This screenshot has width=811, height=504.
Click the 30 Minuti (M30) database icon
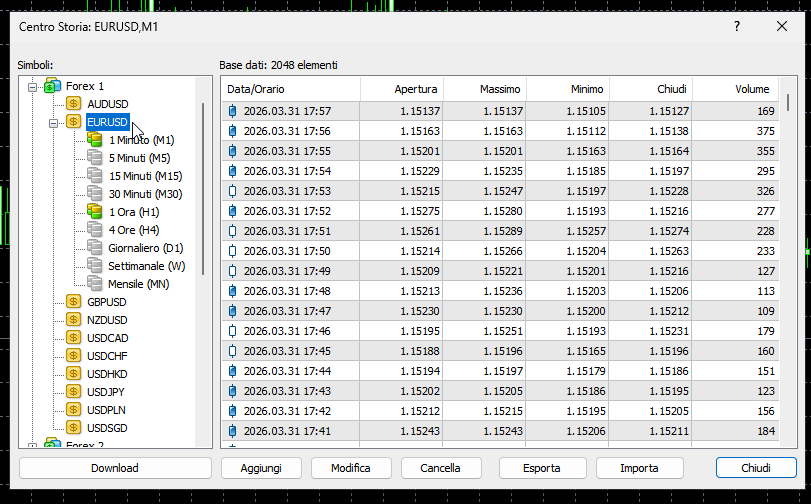click(94, 194)
